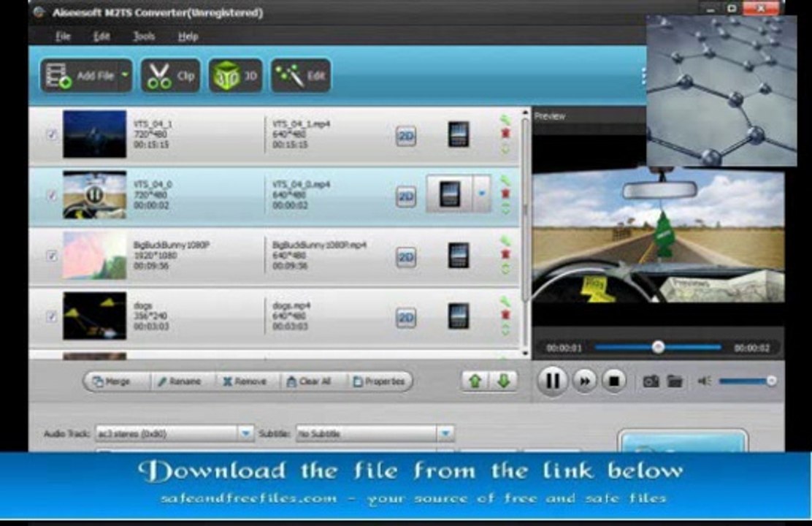The image size is (812, 526).
Task: Uncheck the BigBuckBunny1080P file checkbox
Action: point(51,256)
